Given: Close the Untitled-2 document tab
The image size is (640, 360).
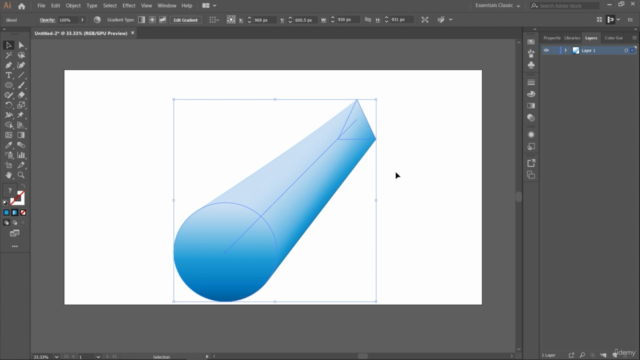Looking at the screenshot, I should 132,33.
